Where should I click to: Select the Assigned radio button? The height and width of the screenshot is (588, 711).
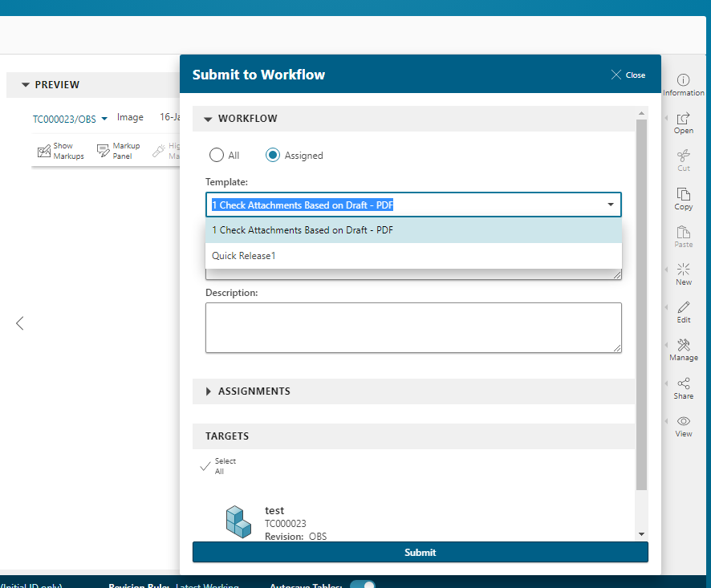click(272, 155)
